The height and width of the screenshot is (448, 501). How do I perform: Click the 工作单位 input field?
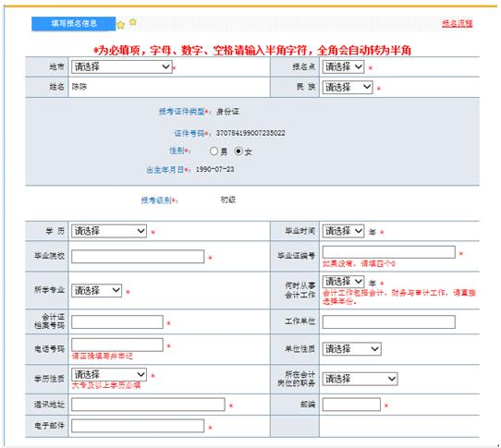[x=389, y=321]
